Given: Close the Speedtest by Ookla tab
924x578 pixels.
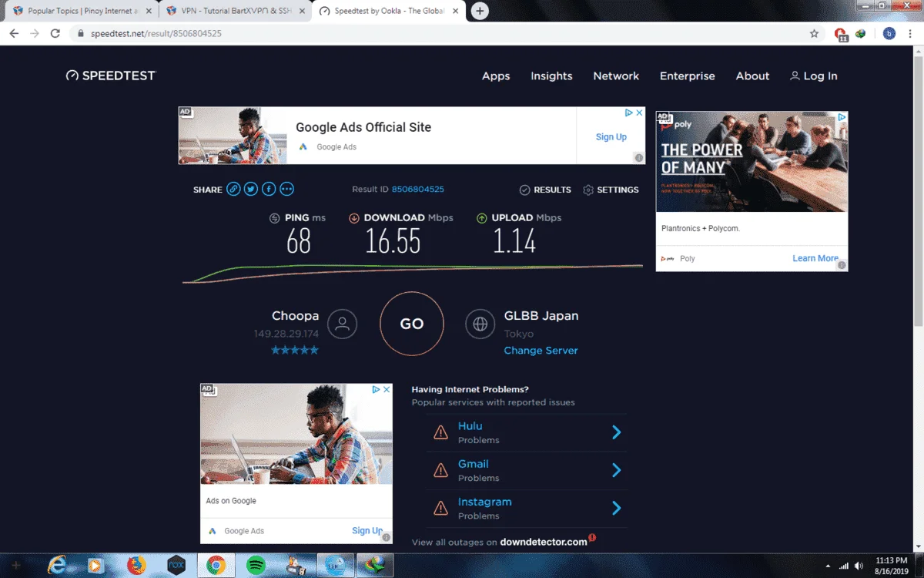Looking at the screenshot, I should 454,11.
